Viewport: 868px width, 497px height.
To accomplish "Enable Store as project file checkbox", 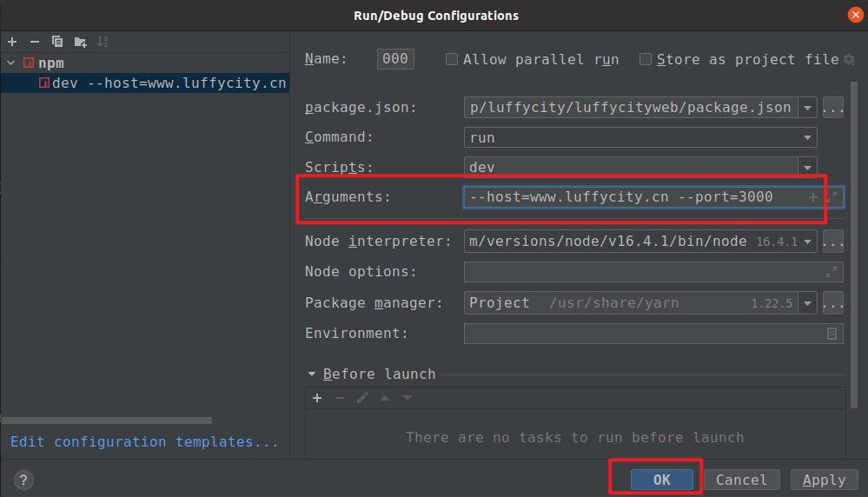I will 646,59.
